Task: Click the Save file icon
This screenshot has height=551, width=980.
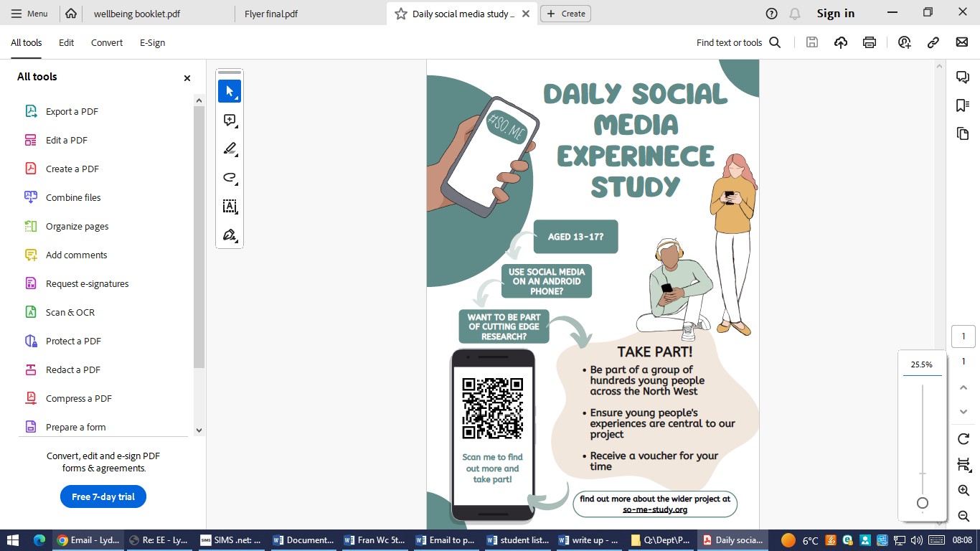Action: (812, 42)
